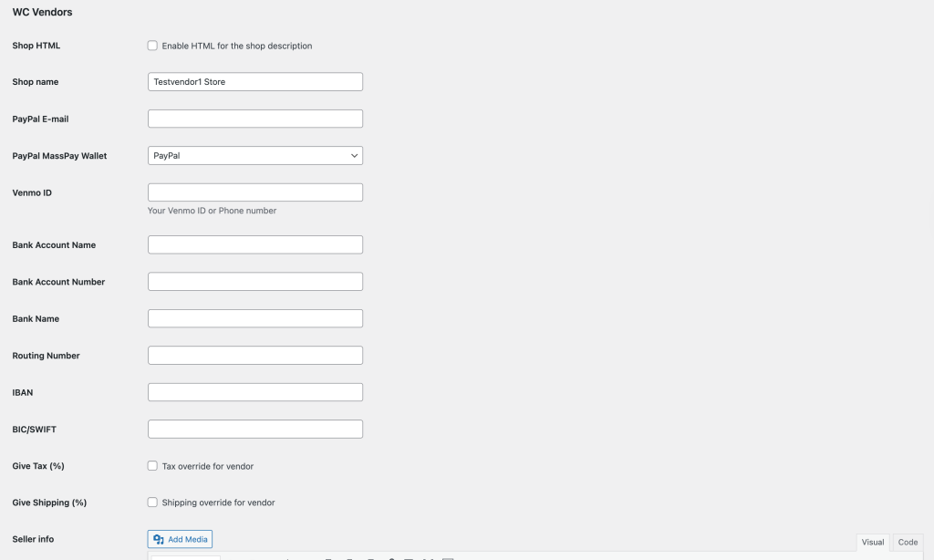Click the Venmo ID input field
This screenshot has width=934, height=560.
coord(255,192)
